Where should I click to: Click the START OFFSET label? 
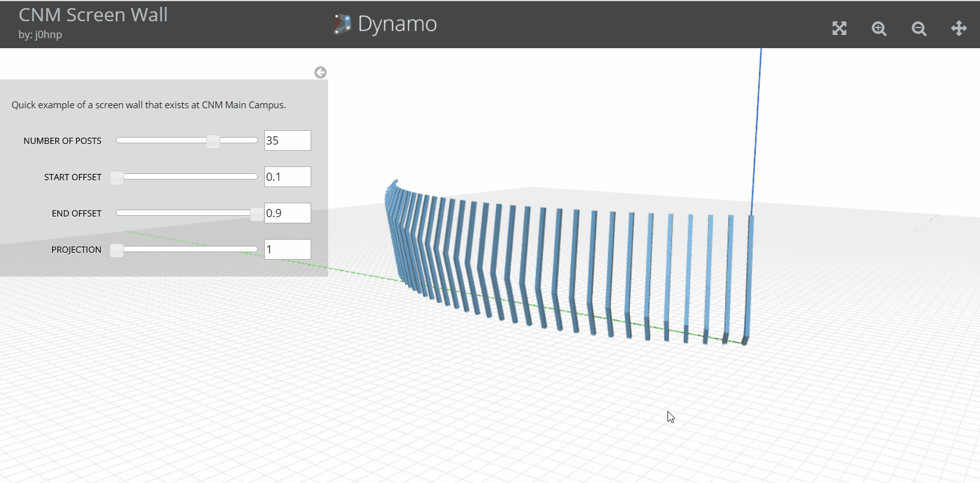[x=73, y=177]
